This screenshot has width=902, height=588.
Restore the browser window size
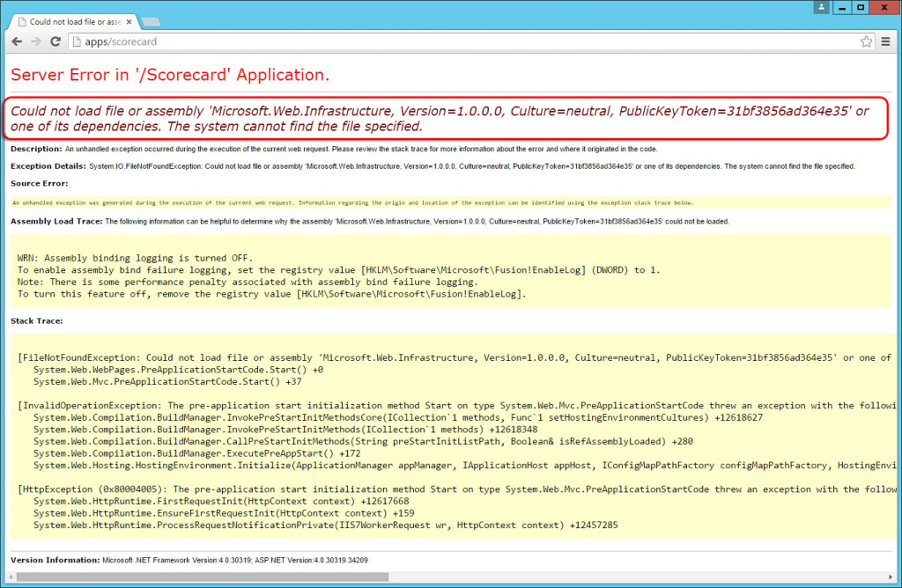point(861,7)
